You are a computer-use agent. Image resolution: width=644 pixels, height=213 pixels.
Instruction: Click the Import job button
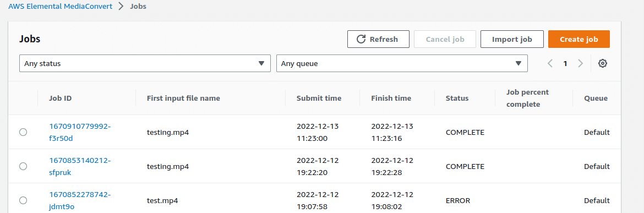[x=512, y=40]
